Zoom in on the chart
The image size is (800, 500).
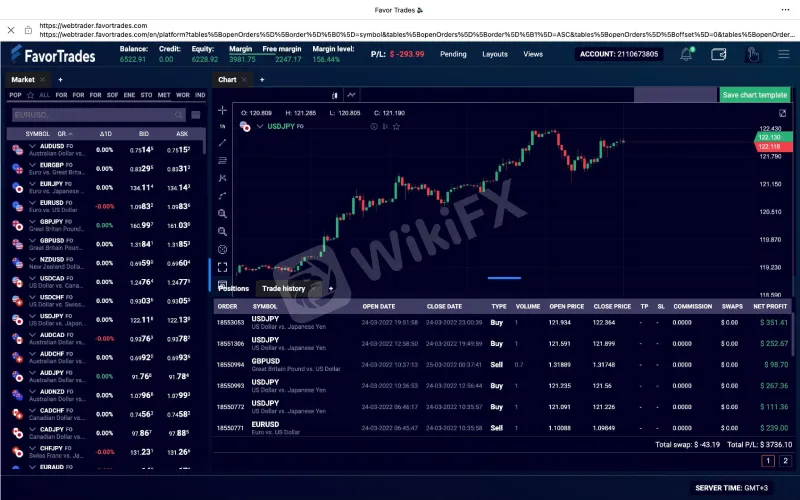[x=222, y=214]
